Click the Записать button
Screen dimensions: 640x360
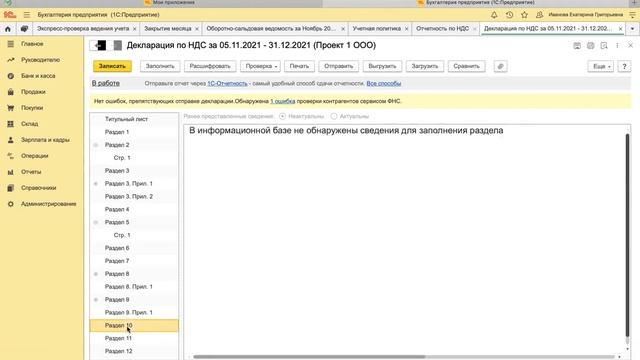click(x=112, y=66)
